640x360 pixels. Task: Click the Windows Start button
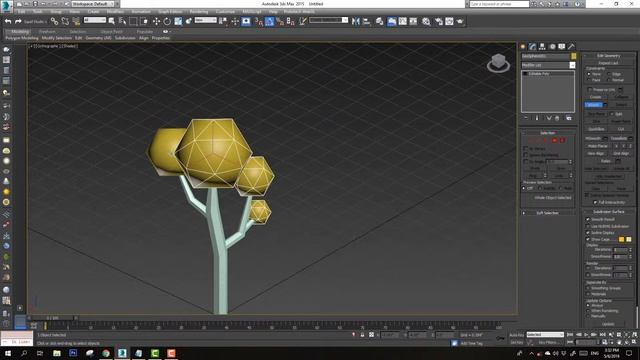(x=8, y=353)
